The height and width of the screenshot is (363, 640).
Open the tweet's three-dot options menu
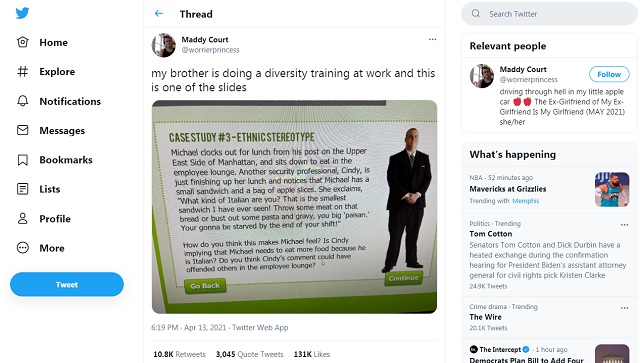pos(432,39)
